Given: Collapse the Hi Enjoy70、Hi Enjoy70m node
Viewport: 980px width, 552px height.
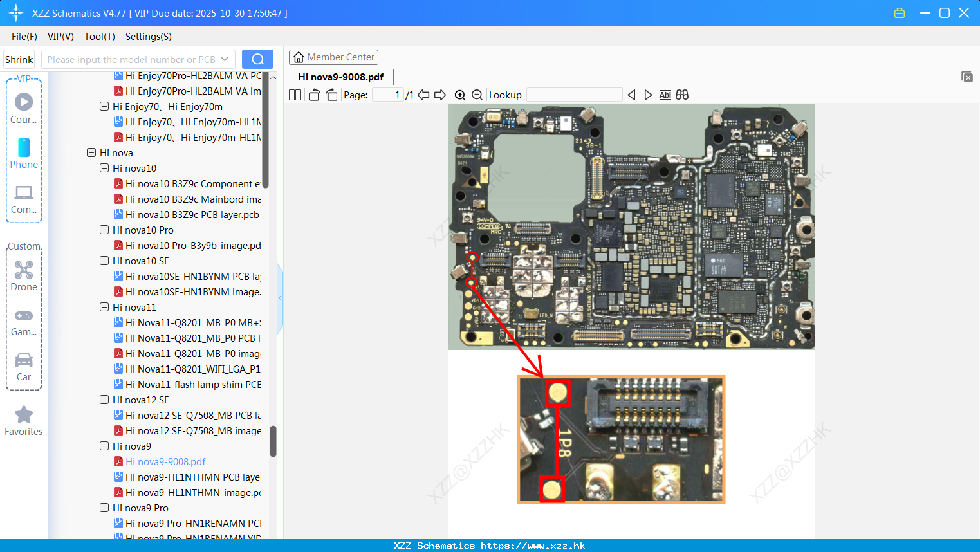Looking at the screenshot, I should (x=104, y=107).
